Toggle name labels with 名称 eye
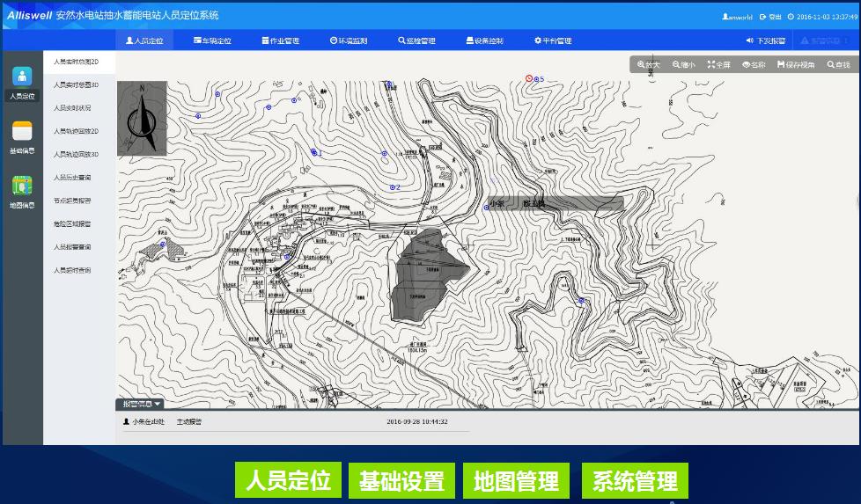The width and height of the screenshot is (861, 504). (754, 65)
